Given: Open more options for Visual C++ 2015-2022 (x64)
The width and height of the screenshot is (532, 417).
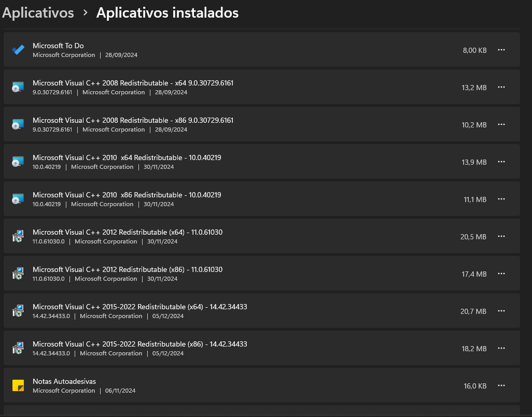Looking at the screenshot, I should (x=501, y=311).
